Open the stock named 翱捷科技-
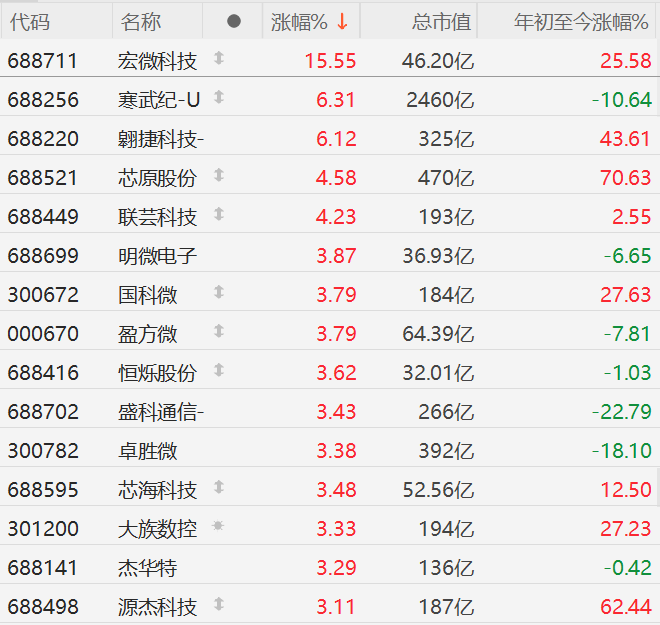 click(161, 139)
